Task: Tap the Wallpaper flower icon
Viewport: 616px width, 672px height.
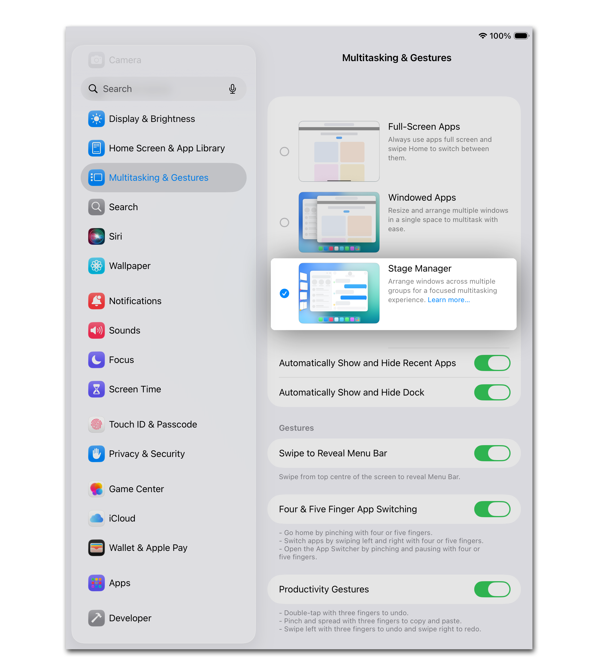Action: pyautogui.click(x=96, y=266)
